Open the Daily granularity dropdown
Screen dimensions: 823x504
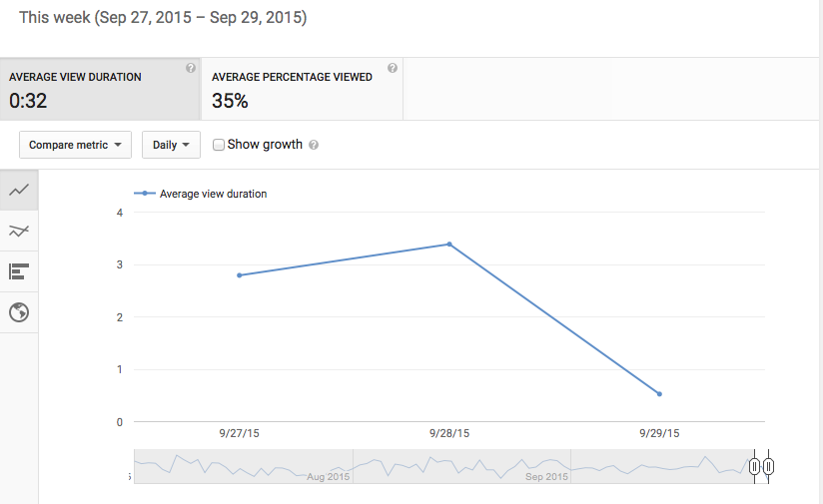click(171, 145)
